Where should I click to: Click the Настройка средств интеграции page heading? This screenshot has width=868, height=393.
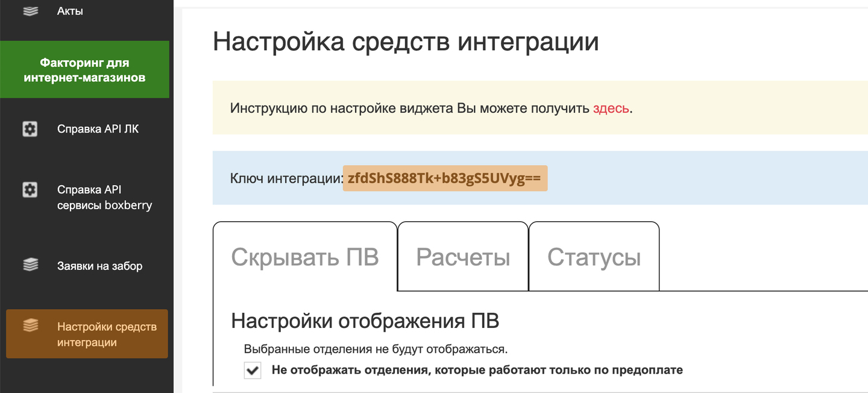point(406,43)
